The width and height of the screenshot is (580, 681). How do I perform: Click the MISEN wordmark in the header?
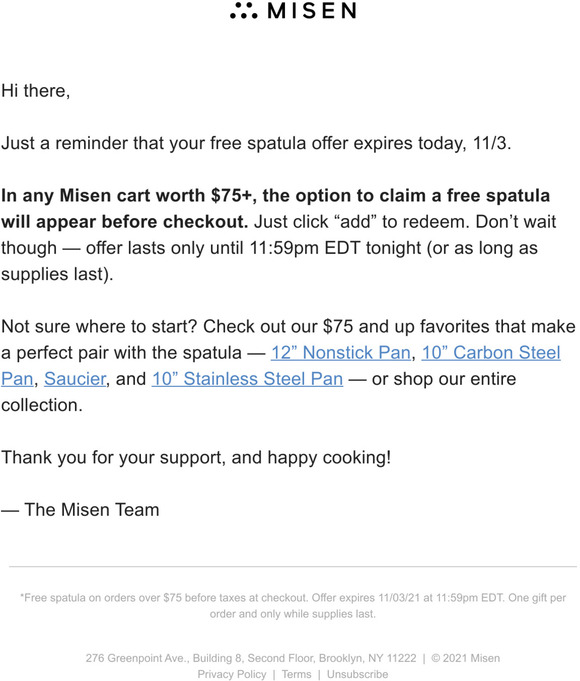coord(312,10)
